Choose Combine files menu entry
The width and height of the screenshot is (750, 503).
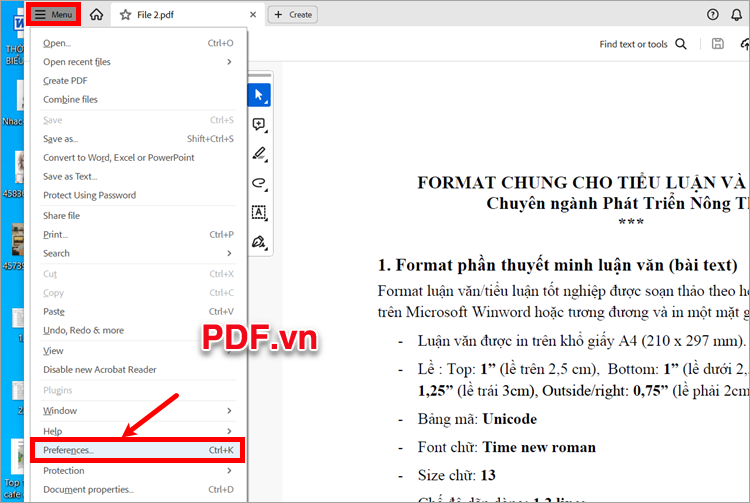(138, 99)
